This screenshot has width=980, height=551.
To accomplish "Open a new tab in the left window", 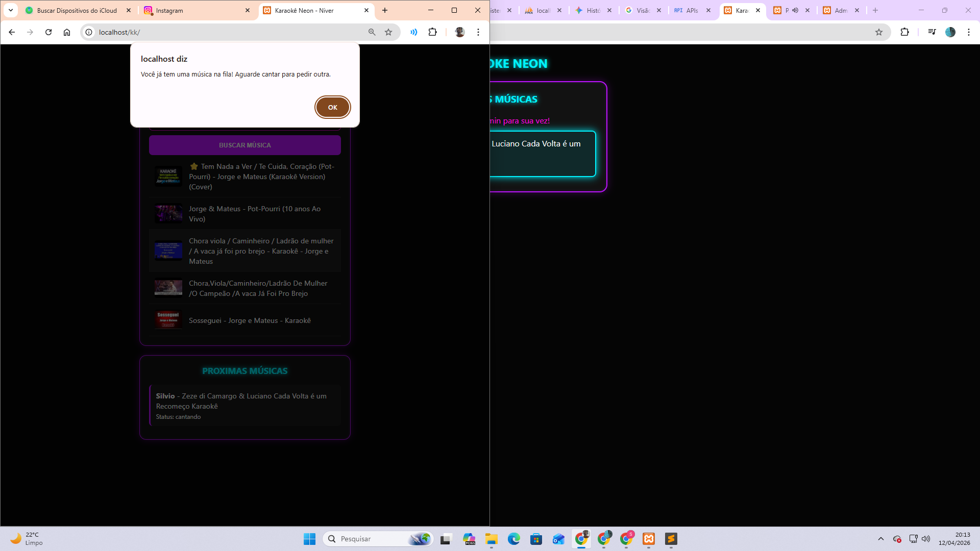I will (385, 10).
